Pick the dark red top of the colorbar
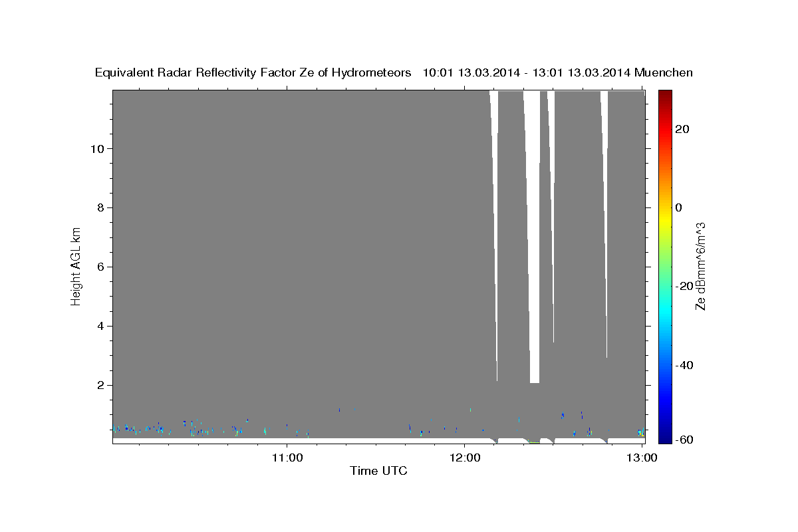The image size is (798, 532). [x=665, y=95]
